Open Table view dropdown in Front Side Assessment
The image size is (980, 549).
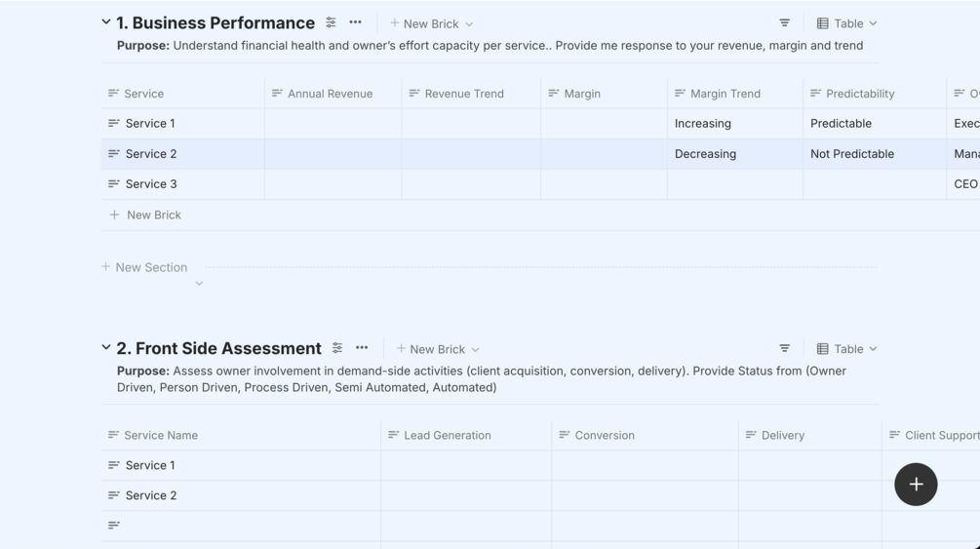click(846, 349)
